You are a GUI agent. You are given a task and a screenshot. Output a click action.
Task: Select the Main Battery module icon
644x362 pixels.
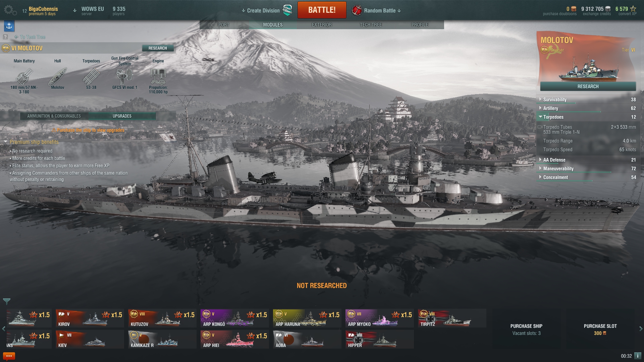[24, 77]
